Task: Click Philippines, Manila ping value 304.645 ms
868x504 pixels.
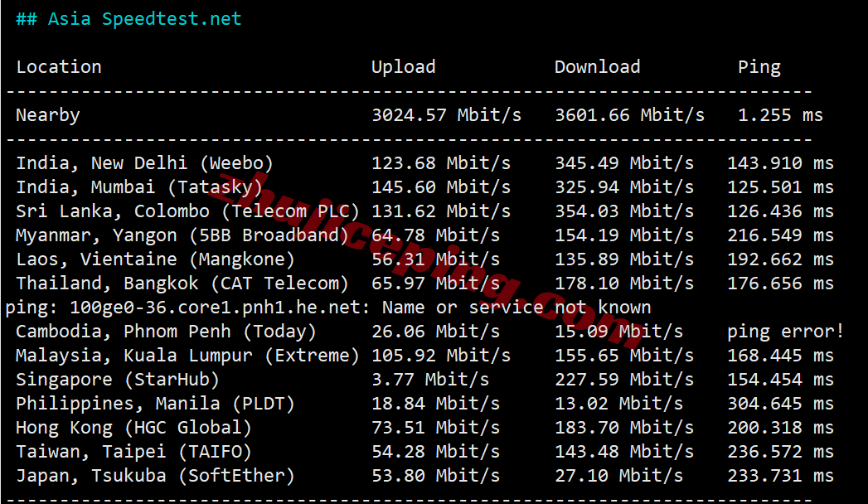Action: tap(780, 404)
